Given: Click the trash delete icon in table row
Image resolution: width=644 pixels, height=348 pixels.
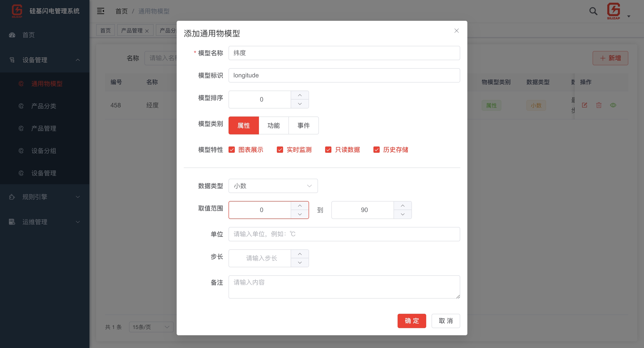Looking at the screenshot, I should pos(599,105).
